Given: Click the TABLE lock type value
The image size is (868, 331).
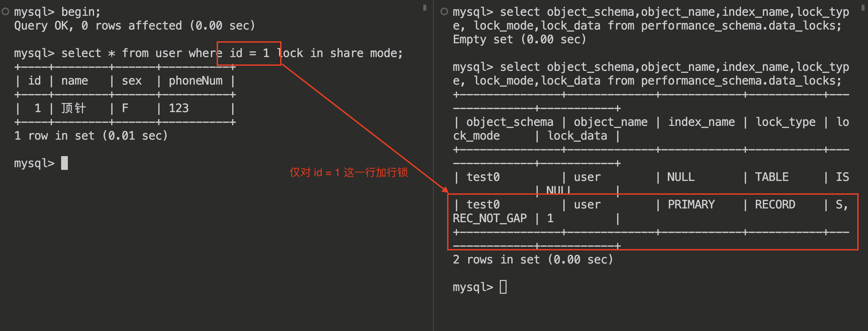Looking at the screenshot, I should click(x=771, y=177).
